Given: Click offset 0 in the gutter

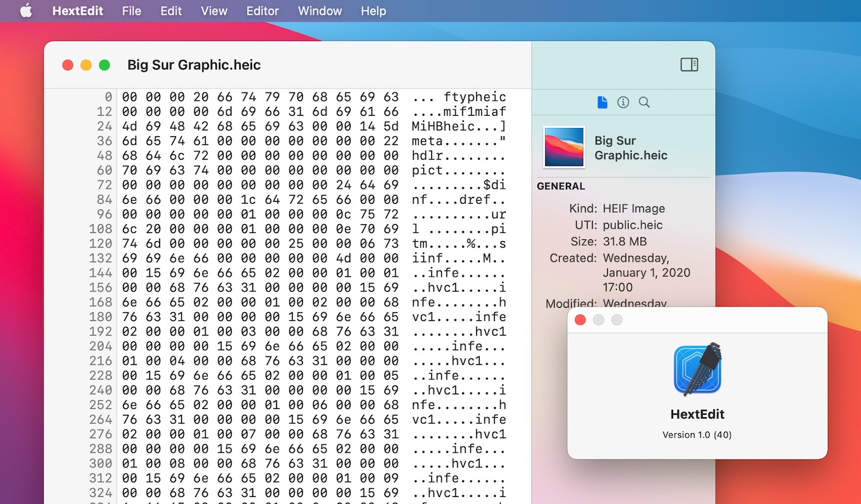Looking at the screenshot, I should (108, 97).
